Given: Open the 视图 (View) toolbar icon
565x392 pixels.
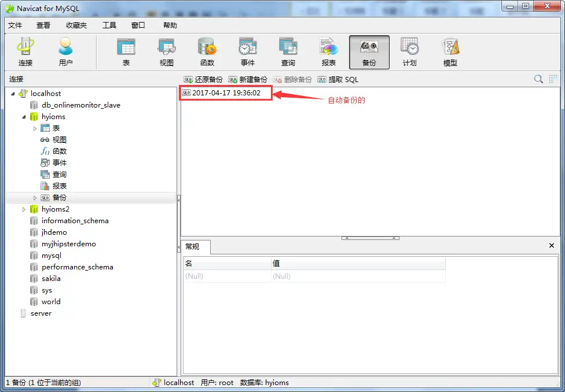Looking at the screenshot, I should point(166,52).
